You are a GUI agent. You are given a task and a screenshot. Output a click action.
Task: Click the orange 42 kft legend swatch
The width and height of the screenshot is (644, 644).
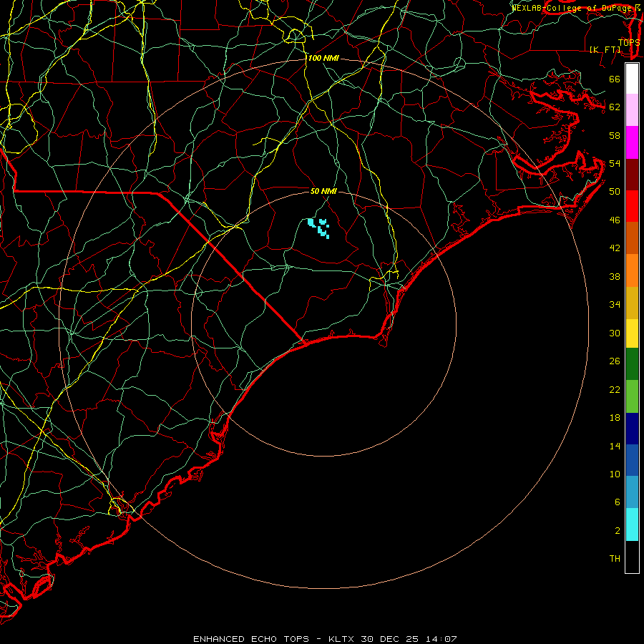click(x=632, y=270)
